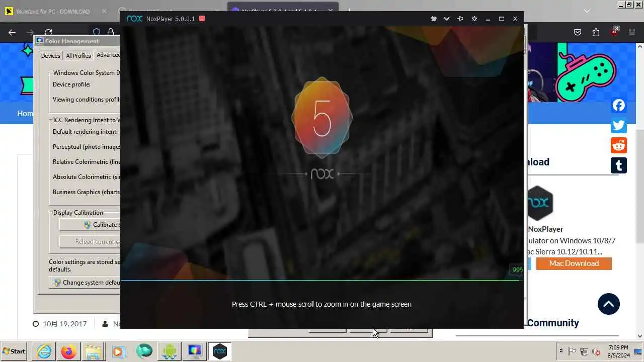Image resolution: width=644 pixels, height=362 pixels.
Task: Open Firefox extensions puzzle icon
Action: [596, 32]
